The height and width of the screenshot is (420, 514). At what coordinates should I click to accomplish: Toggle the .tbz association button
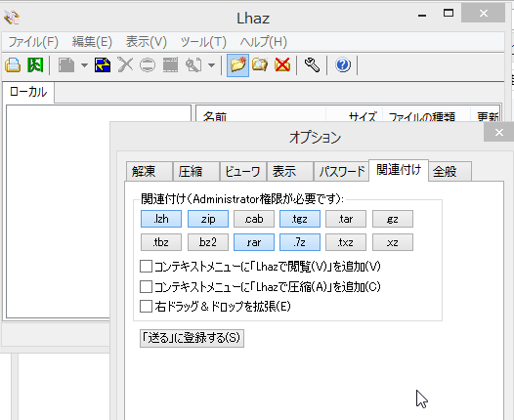(161, 242)
